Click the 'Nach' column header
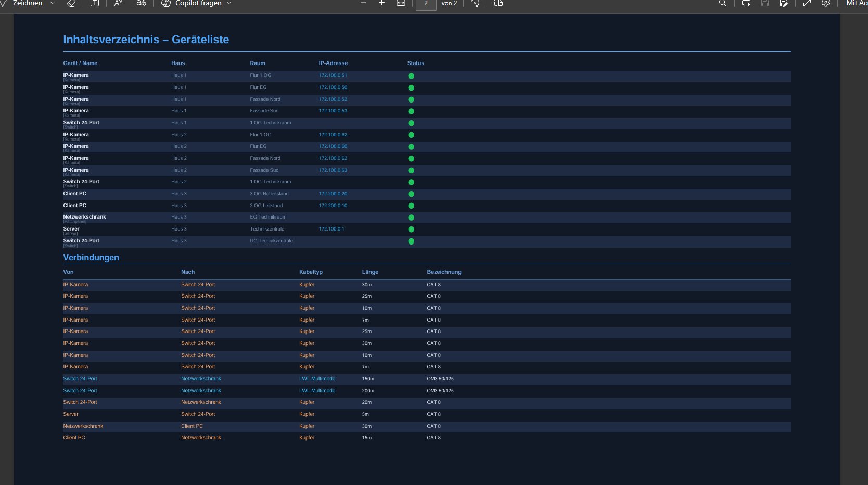Image resolution: width=868 pixels, height=485 pixels. click(188, 272)
